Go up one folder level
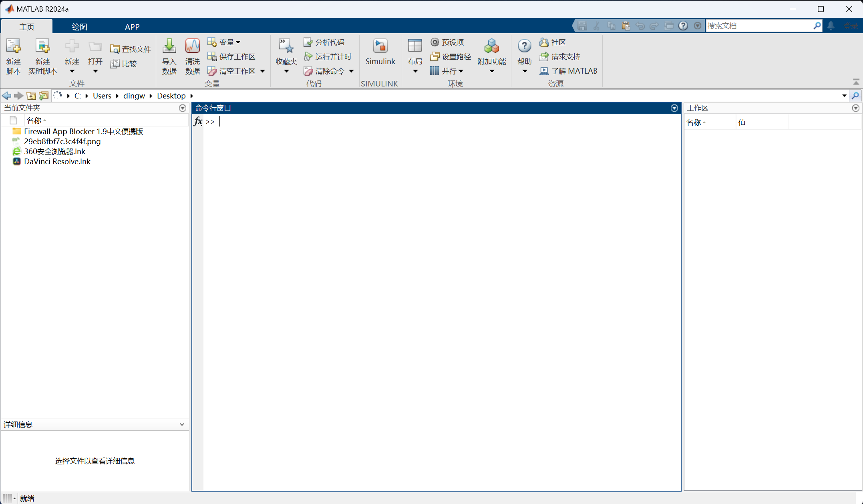The image size is (863, 504). pos(31,96)
